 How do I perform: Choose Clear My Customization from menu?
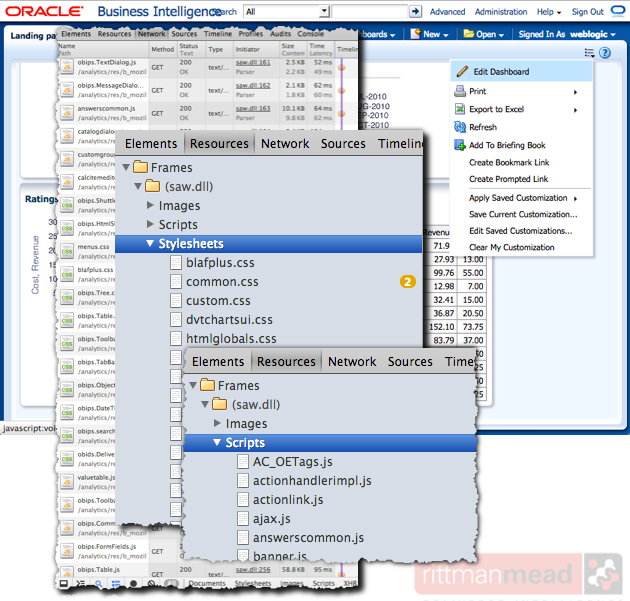click(x=512, y=247)
